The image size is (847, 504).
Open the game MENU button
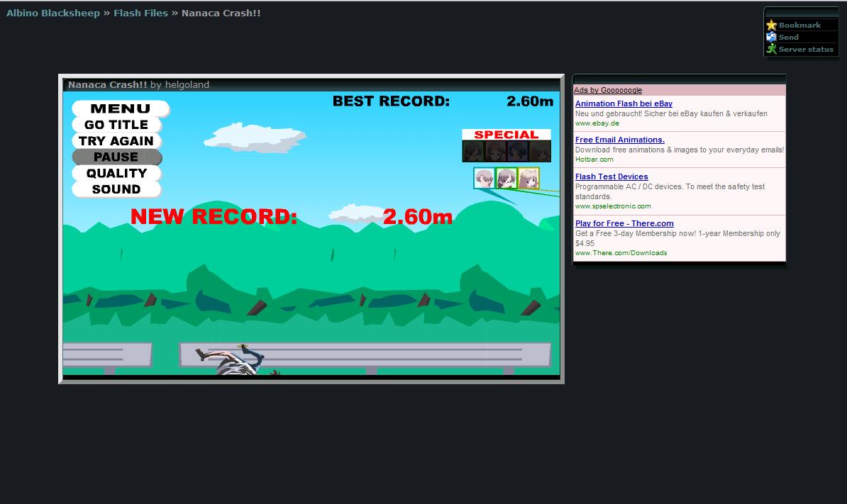121,108
